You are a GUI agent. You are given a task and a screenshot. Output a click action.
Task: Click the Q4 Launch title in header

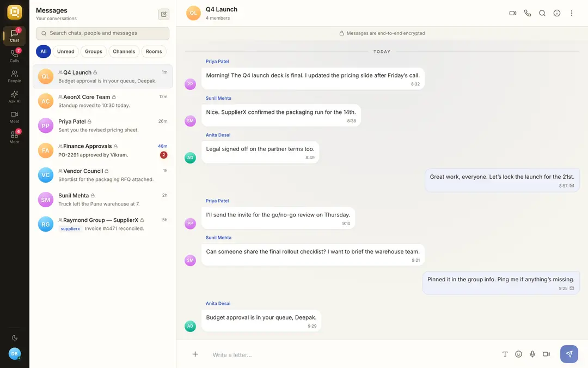[x=221, y=9]
